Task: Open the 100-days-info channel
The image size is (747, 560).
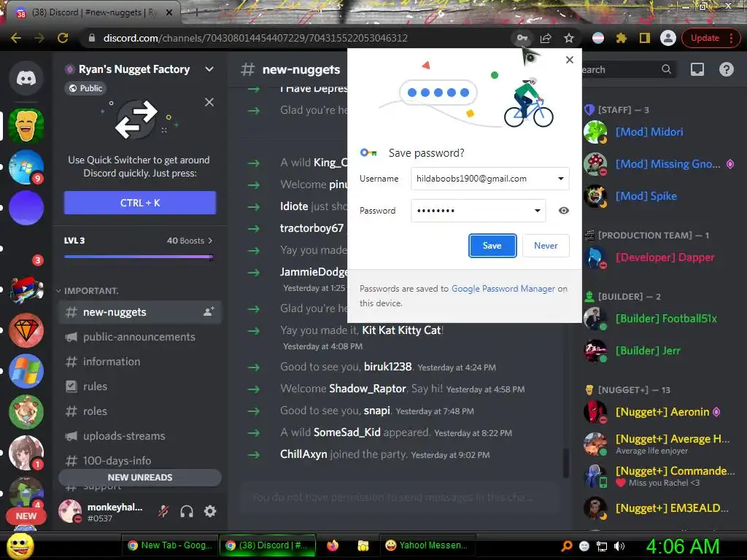Action: click(140, 461)
